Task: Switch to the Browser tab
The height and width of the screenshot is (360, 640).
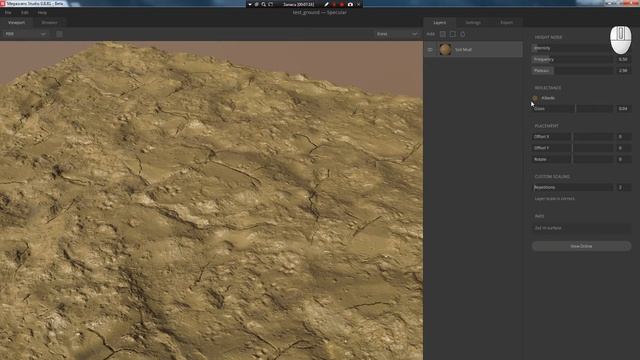Action: (49, 22)
